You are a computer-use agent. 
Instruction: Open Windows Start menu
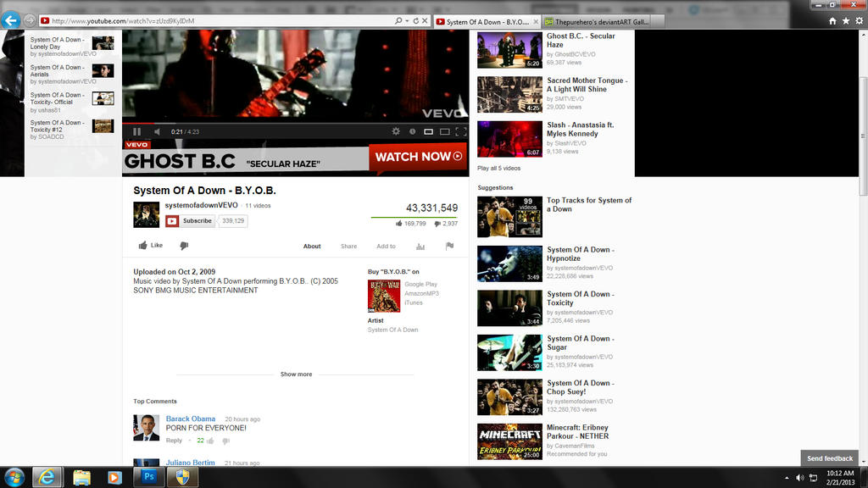(x=14, y=477)
